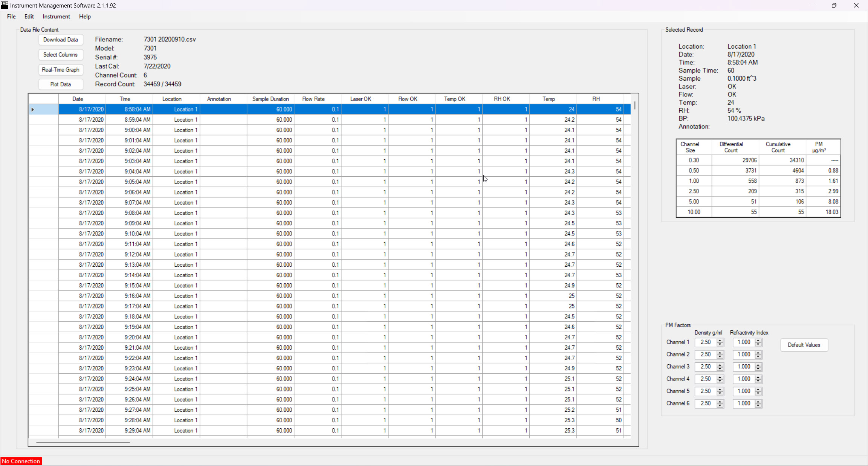This screenshot has width=868, height=466.
Task: Open the Help menu
Action: tap(85, 17)
